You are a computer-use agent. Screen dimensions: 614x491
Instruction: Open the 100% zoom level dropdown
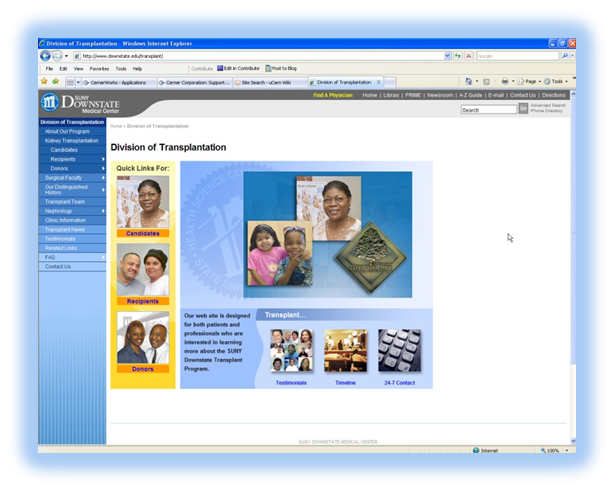[x=567, y=451]
